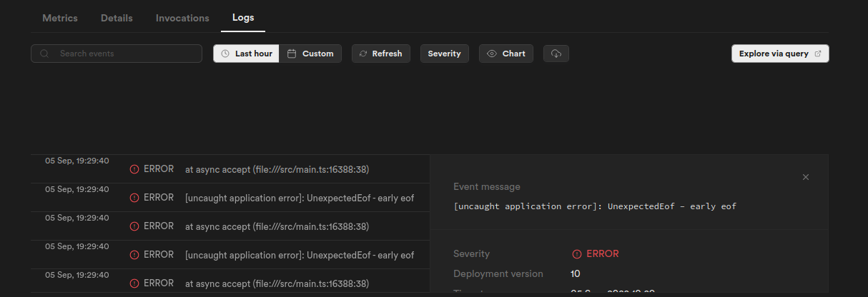
Task: Focus the Search events field
Action: click(117, 54)
